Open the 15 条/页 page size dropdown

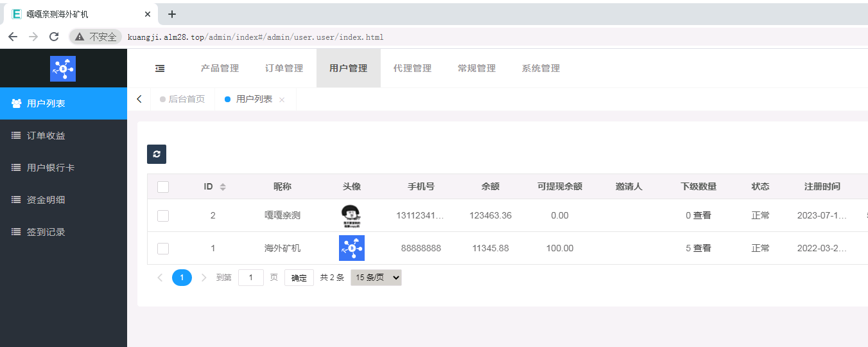376,278
